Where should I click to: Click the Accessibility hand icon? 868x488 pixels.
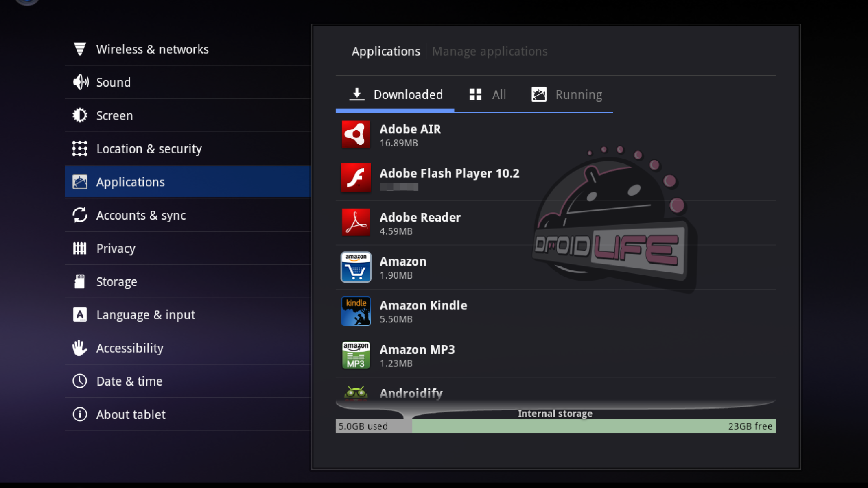80,348
